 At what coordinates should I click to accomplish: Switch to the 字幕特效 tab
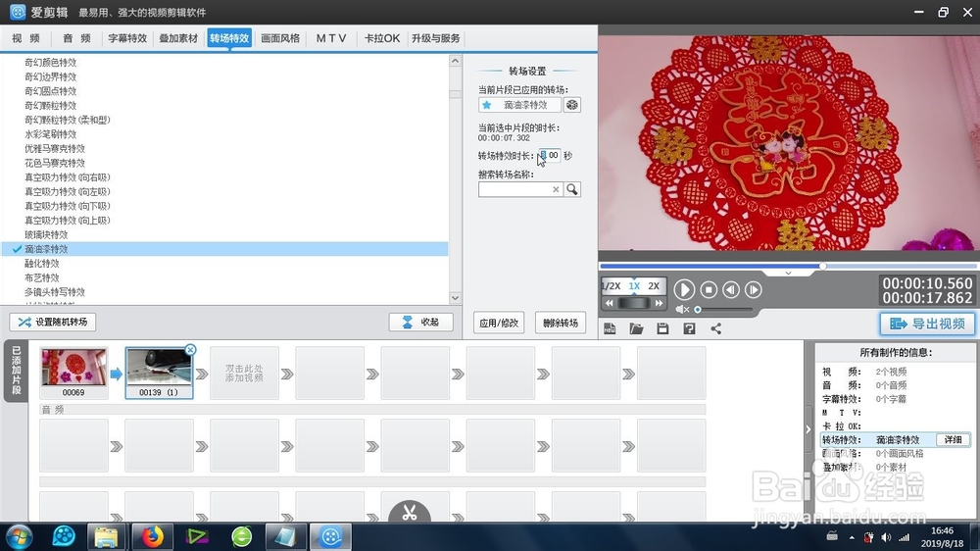[127, 38]
